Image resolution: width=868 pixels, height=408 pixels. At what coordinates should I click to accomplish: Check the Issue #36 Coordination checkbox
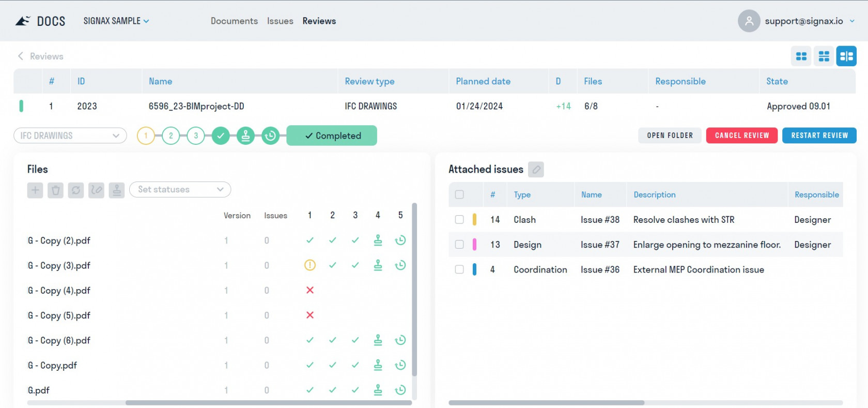pos(459,269)
